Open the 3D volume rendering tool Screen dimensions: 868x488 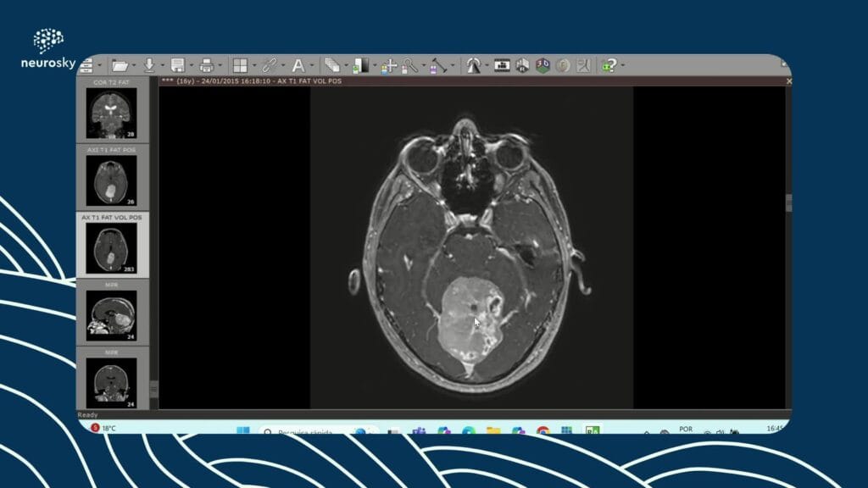(542, 64)
